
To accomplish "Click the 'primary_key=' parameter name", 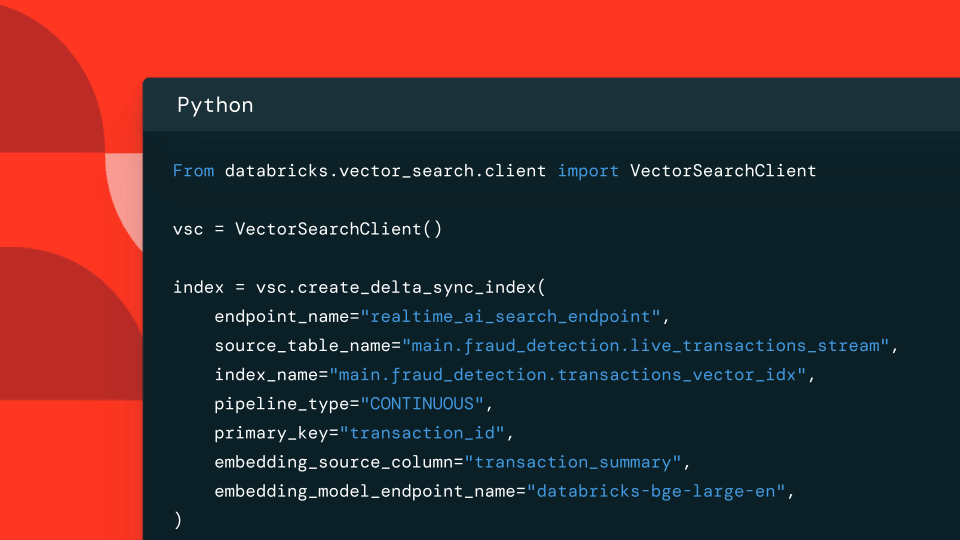I will [x=276, y=433].
